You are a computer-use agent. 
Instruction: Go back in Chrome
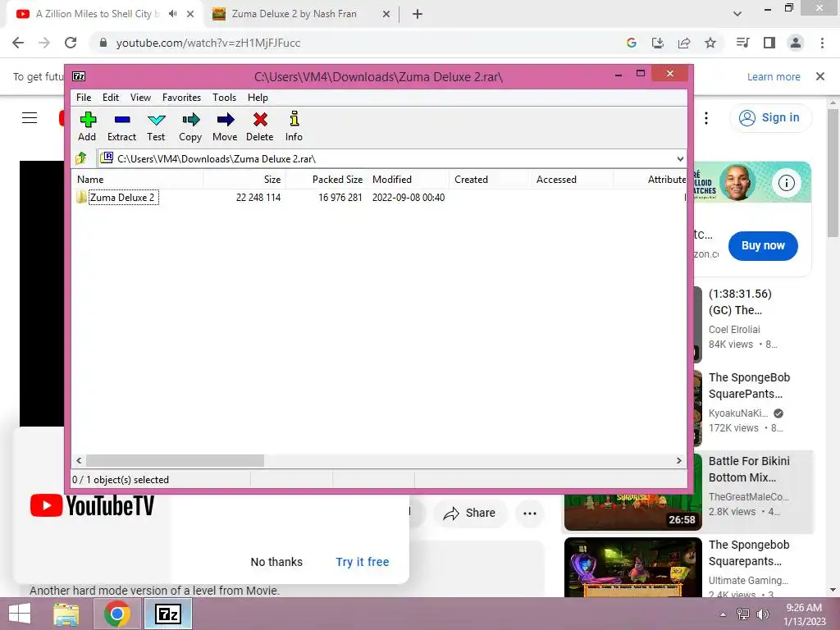[18, 43]
